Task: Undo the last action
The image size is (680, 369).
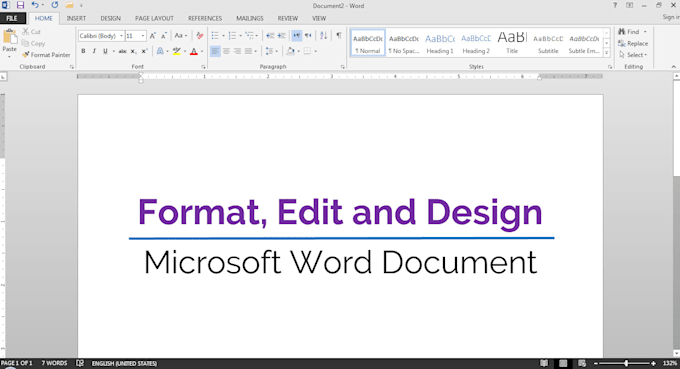Action: click(x=35, y=5)
